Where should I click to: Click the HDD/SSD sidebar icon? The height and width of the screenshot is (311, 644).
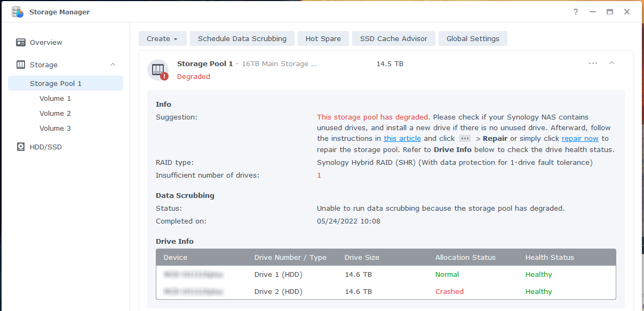coord(21,147)
